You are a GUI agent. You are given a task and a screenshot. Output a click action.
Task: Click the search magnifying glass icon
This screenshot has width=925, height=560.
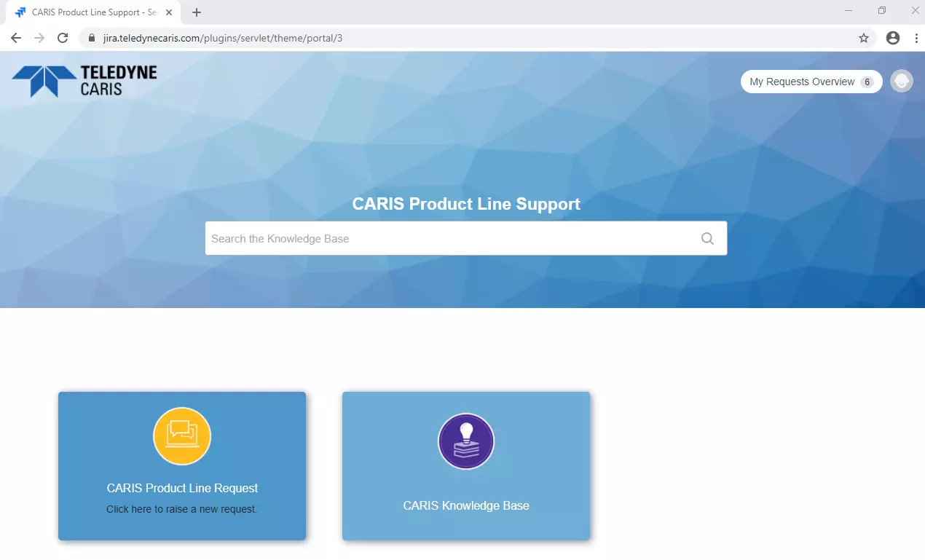click(x=706, y=238)
